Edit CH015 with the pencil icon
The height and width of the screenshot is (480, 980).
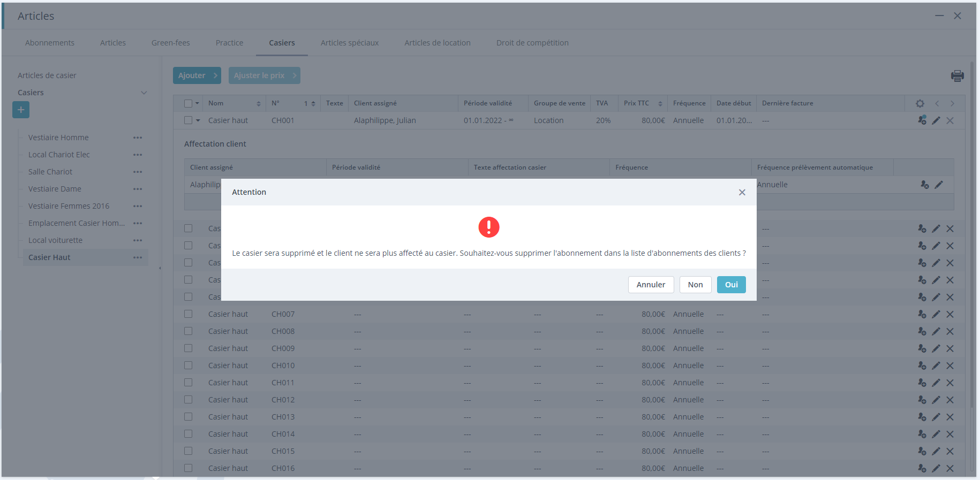point(936,451)
